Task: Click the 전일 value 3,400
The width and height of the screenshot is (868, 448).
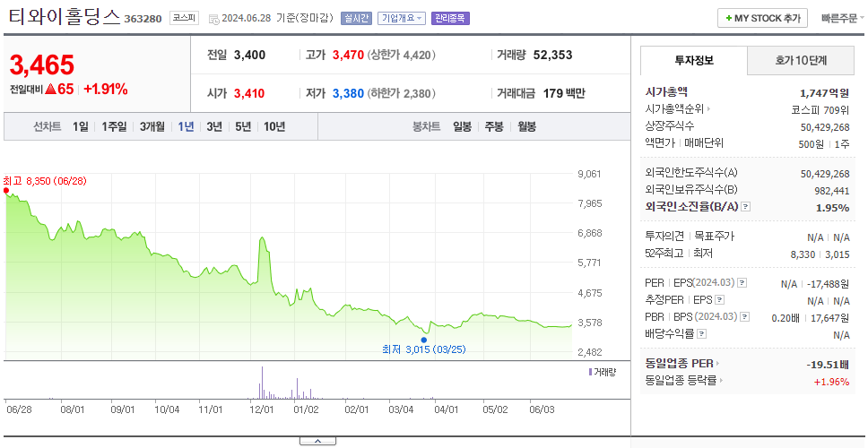Action: coord(249,56)
